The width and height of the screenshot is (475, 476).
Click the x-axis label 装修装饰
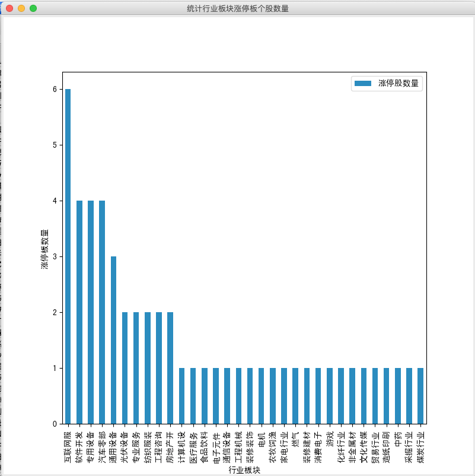[250, 447]
